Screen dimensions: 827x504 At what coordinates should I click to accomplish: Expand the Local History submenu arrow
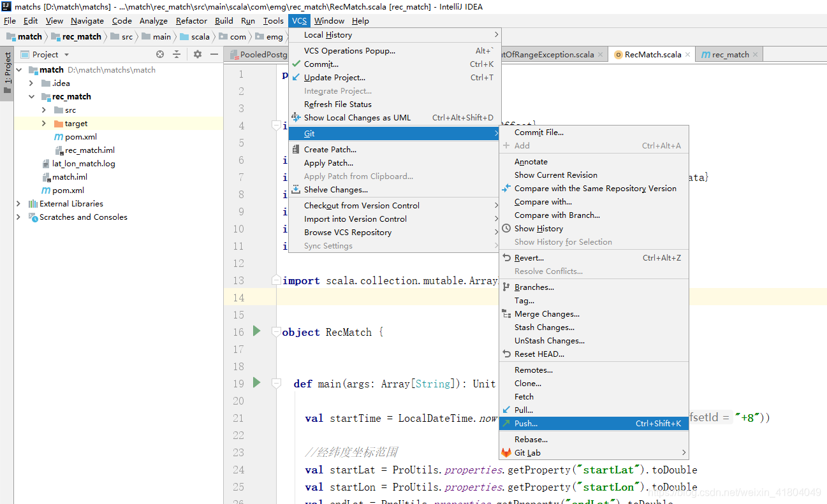(496, 34)
